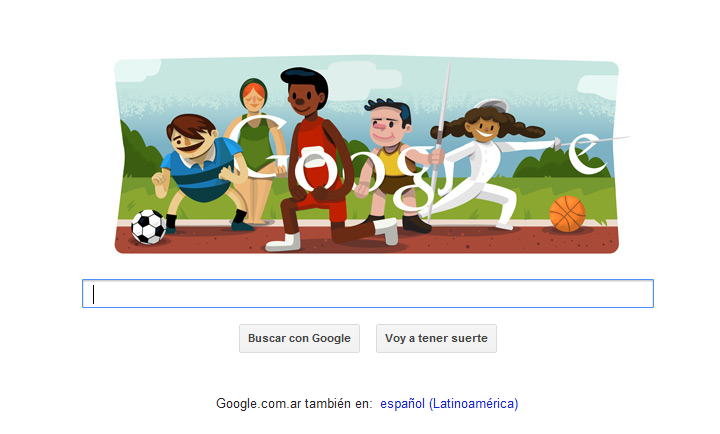This screenshot has height=434, width=720.
Task: Click the javelin pole held upright
Action: [x=439, y=140]
